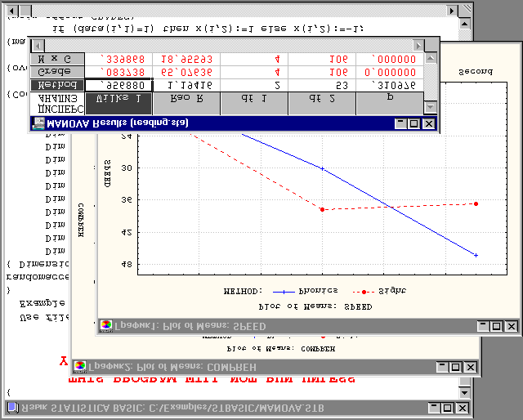Click right arrow of STATISTICA BASIC horizontal scrollbar

pos(452,11)
